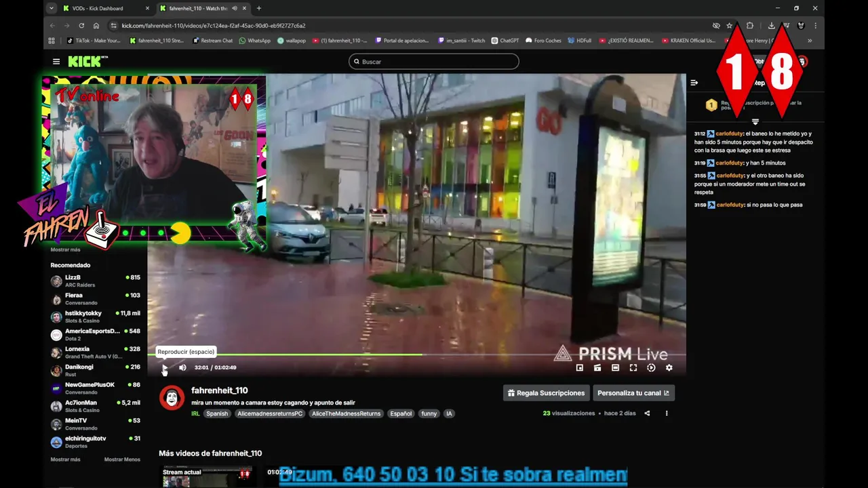Share the video with the share icon
The width and height of the screenshot is (868, 488).
(x=647, y=413)
